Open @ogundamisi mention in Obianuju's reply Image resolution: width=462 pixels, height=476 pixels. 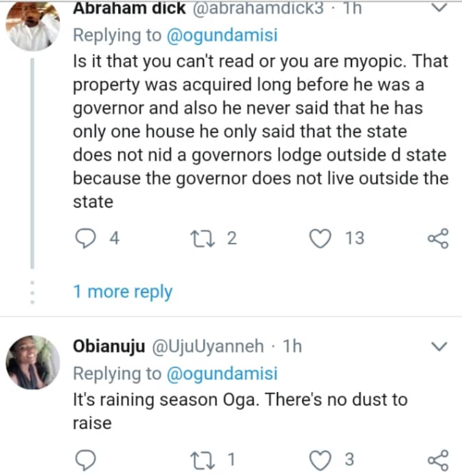(x=222, y=373)
